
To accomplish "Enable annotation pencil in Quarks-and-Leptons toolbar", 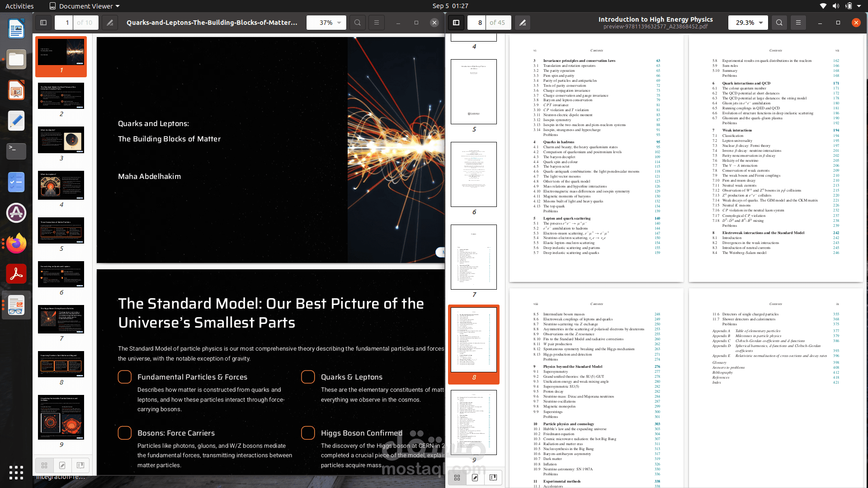I will (x=110, y=23).
